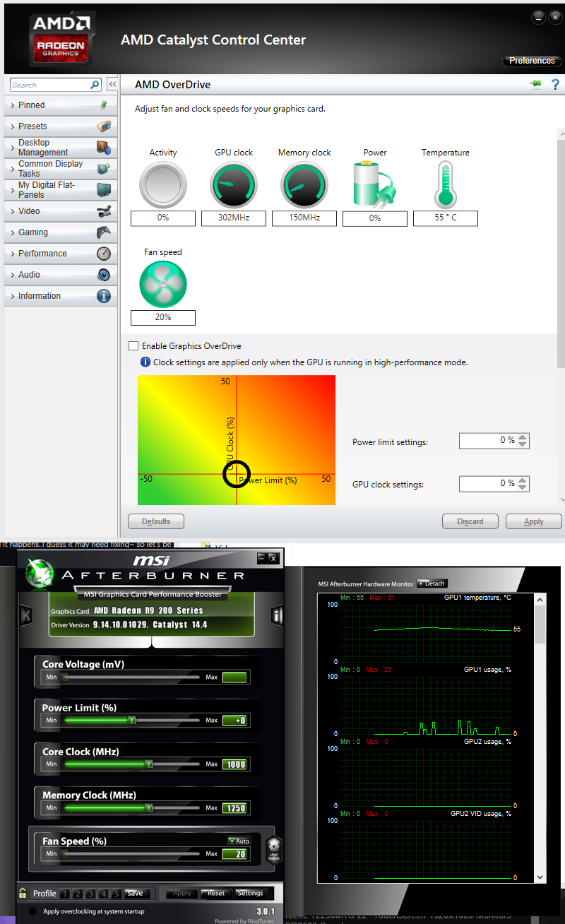Click the Audio speaker icon in sidebar
Screen dimensions: 565x924
[104, 275]
